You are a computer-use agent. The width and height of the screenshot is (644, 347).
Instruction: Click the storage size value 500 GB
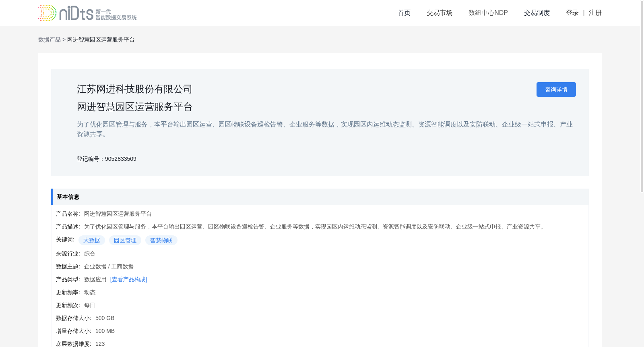coord(105,318)
